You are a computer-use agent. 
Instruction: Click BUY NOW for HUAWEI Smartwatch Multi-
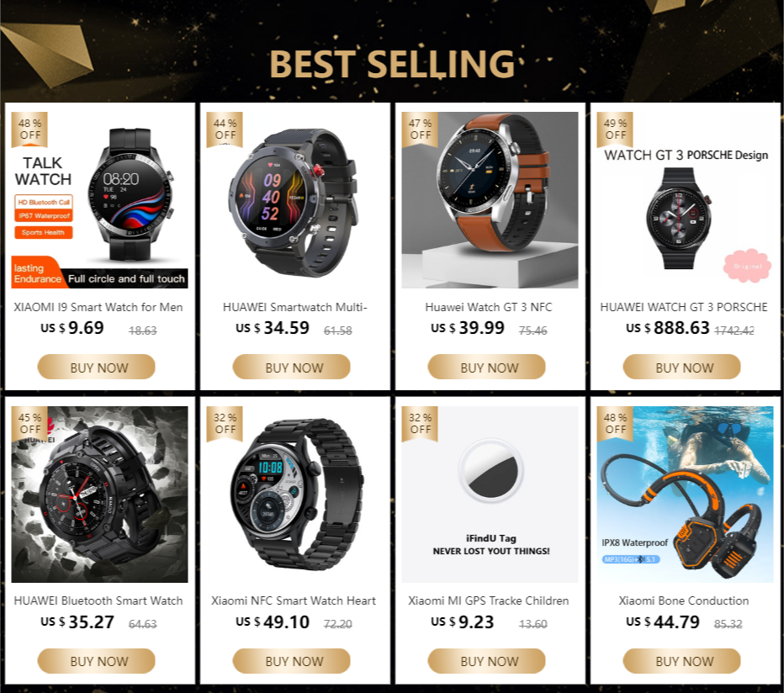point(292,368)
